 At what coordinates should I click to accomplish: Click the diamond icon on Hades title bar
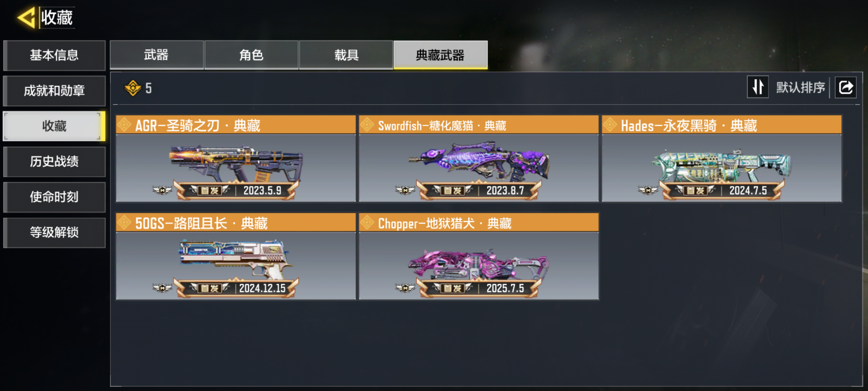610,125
